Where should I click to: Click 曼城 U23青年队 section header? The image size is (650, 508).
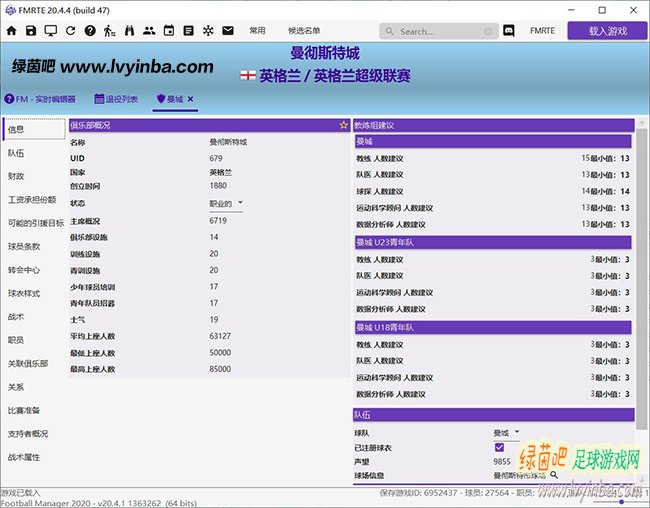[x=493, y=243]
